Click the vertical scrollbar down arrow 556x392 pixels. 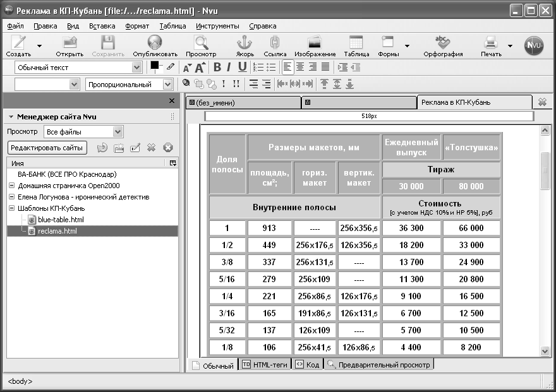point(545,351)
